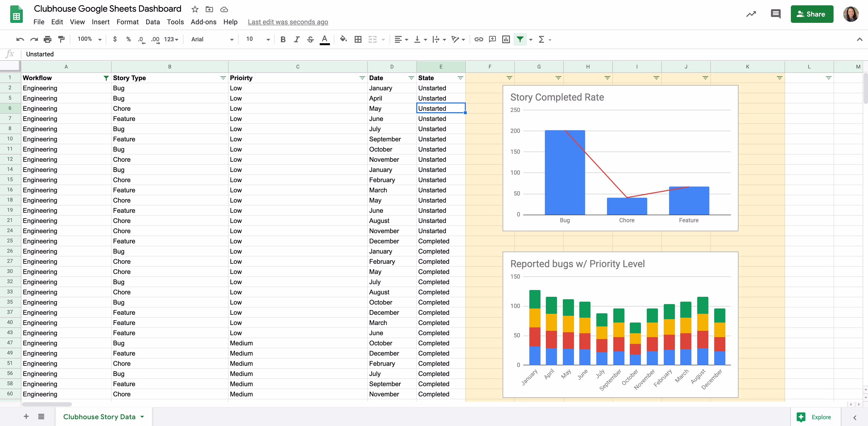Open the font size 10 dropdown

pos(258,39)
